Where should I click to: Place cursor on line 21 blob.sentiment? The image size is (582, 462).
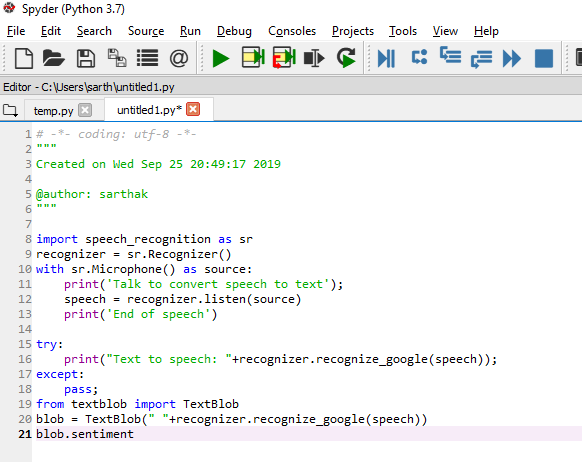[x=85, y=434]
